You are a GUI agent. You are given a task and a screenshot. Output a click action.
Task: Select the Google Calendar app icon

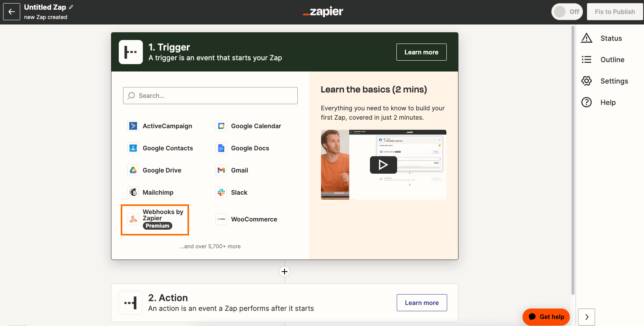[x=221, y=126]
